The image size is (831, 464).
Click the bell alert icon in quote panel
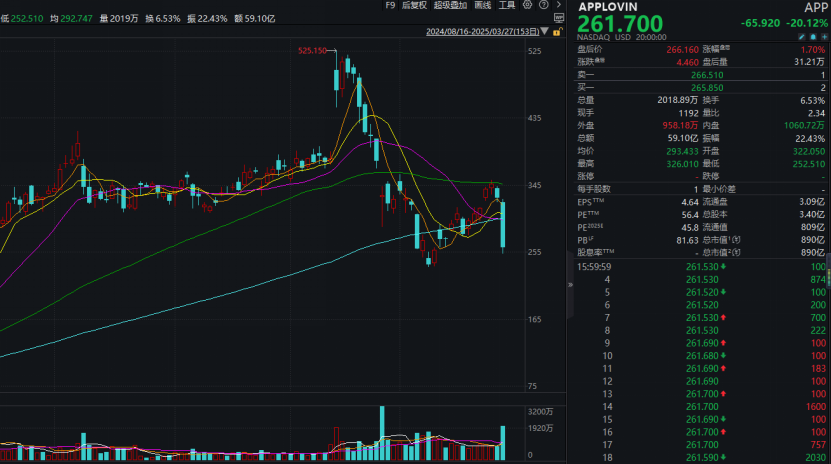pos(813,37)
